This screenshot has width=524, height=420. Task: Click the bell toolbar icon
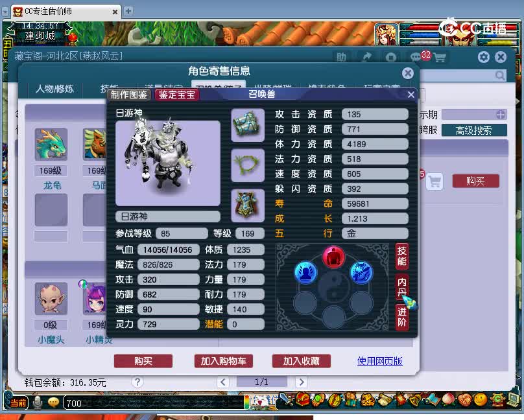[x=416, y=400]
